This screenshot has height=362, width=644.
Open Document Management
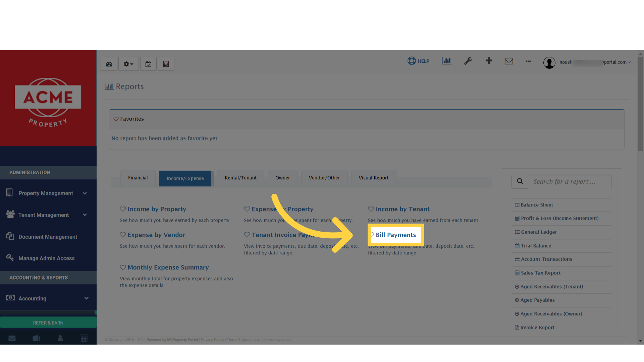48,237
